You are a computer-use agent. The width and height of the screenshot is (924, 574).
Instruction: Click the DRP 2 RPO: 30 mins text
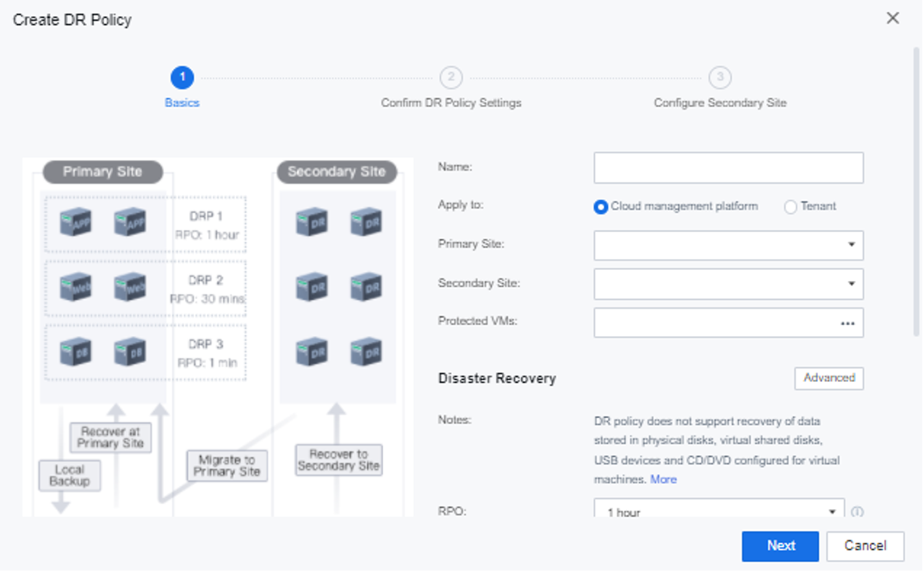(207, 290)
